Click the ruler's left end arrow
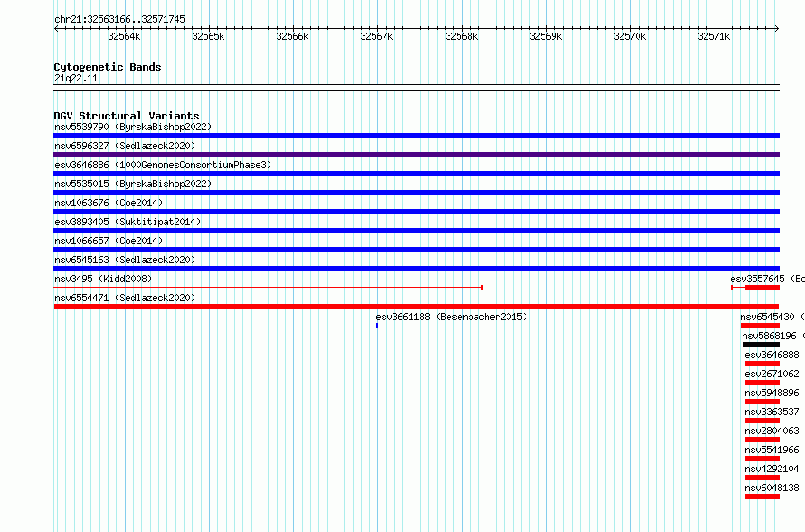This screenshot has width=805, height=532. pyautogui.click(x=56, y=28)
